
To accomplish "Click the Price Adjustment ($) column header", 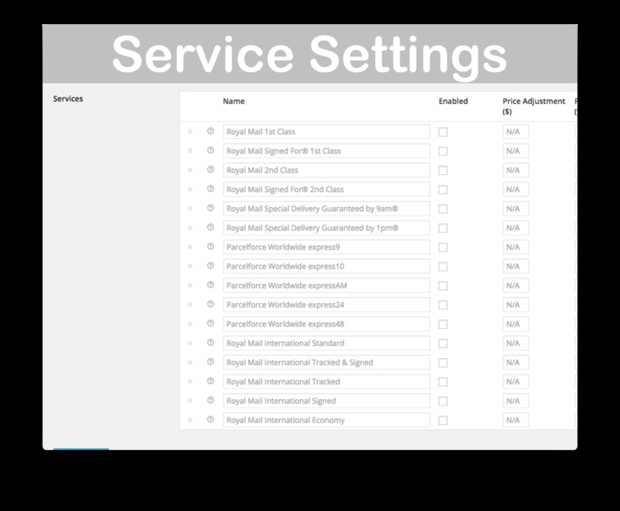I will click(x=534, y=106).
